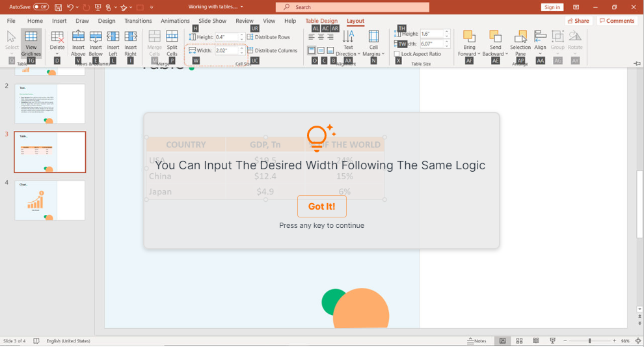
Task: Click the Comments button
Action: tap(617, 21)
